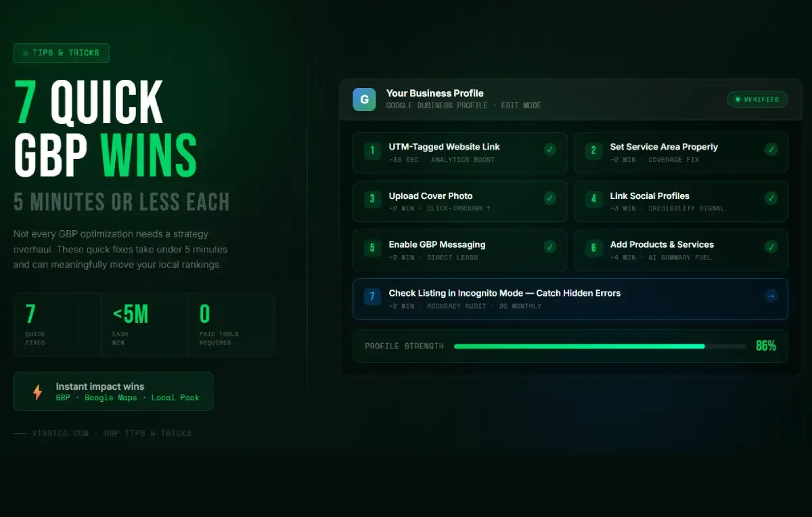
Task: Open the Upload Cover Photo item
Action: [x=430, y=196]
